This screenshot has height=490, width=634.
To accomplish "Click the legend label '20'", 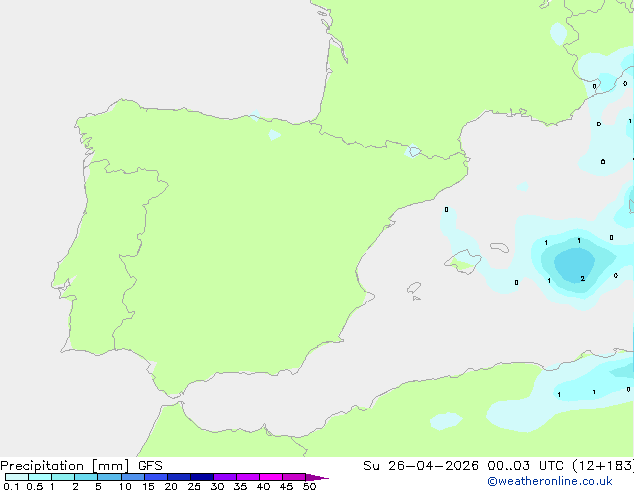I will 171,486.
